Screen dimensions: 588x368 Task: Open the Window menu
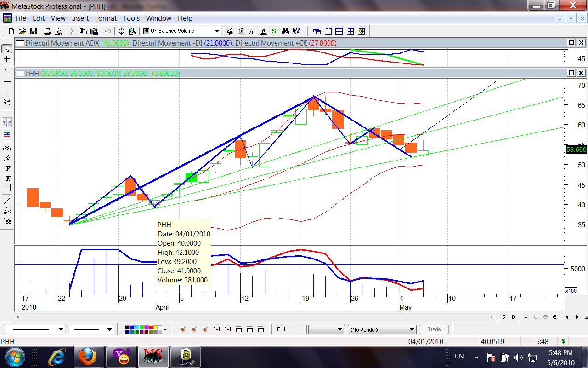click(158, 18)
